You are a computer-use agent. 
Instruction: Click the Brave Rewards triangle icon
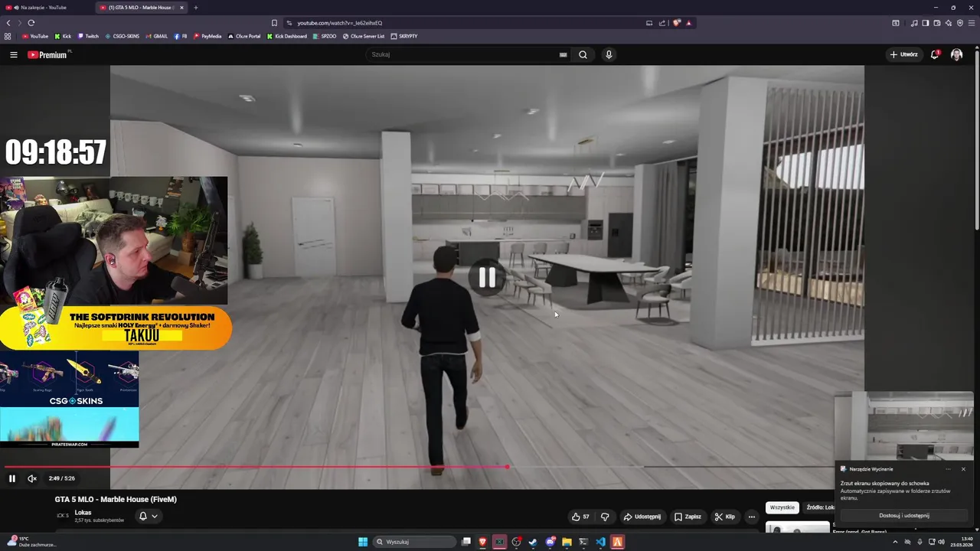688,23
